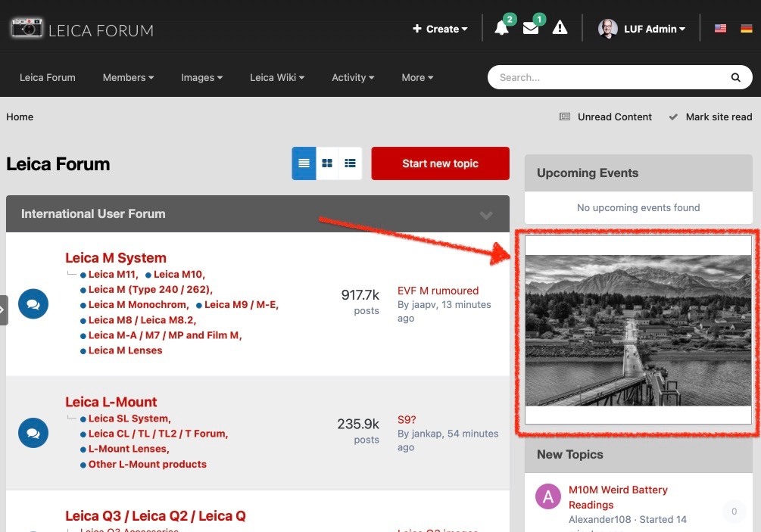Click the warning triangle reports icon
This screenshot has height=532, width=761.
[x=560, y=29]
